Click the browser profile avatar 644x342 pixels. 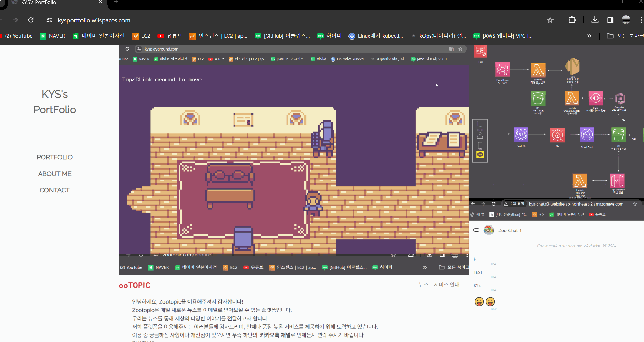point(626,20)
